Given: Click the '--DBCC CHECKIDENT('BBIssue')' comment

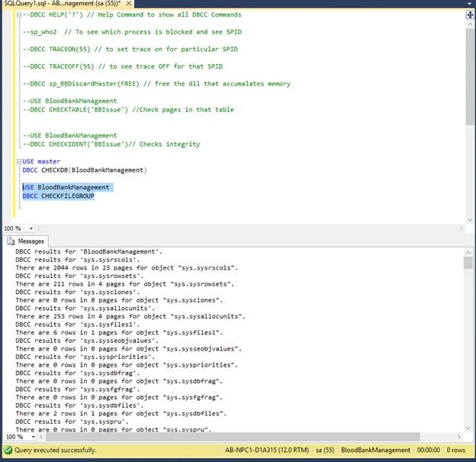Looking at the screenshot, I should pyautogui.click(x=111, y=144).
